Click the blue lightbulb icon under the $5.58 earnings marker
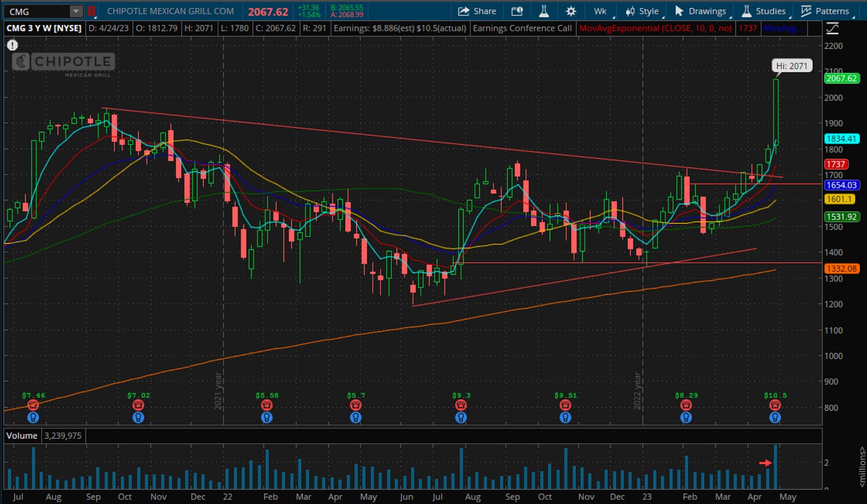The width and height of the screenshot is (867, 504). (267, 418)
